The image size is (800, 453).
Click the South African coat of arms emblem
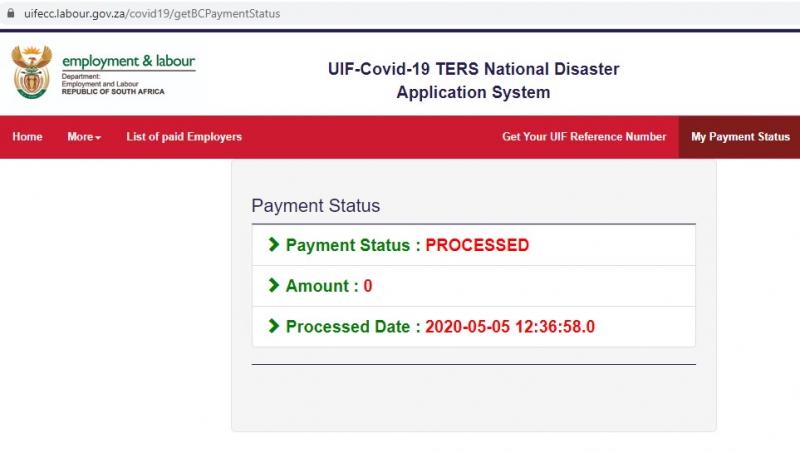pos(31,72)
